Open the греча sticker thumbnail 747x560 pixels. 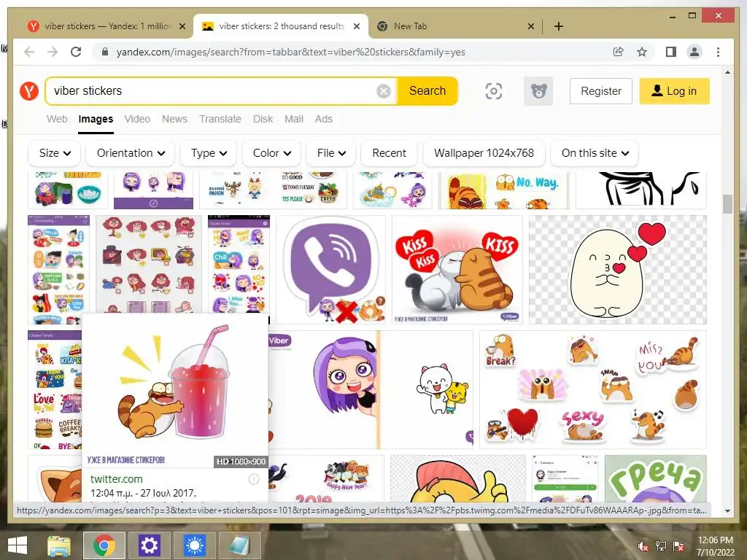656,478
